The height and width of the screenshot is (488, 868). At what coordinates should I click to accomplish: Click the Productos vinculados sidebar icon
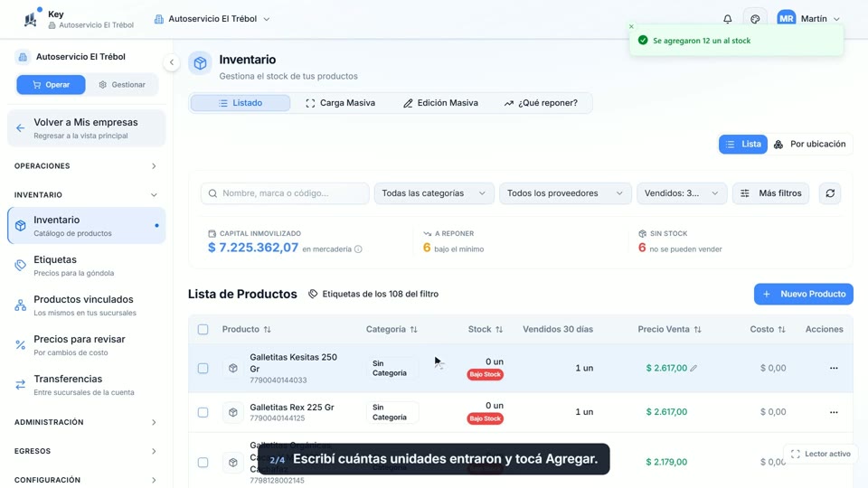pos(21,305)
